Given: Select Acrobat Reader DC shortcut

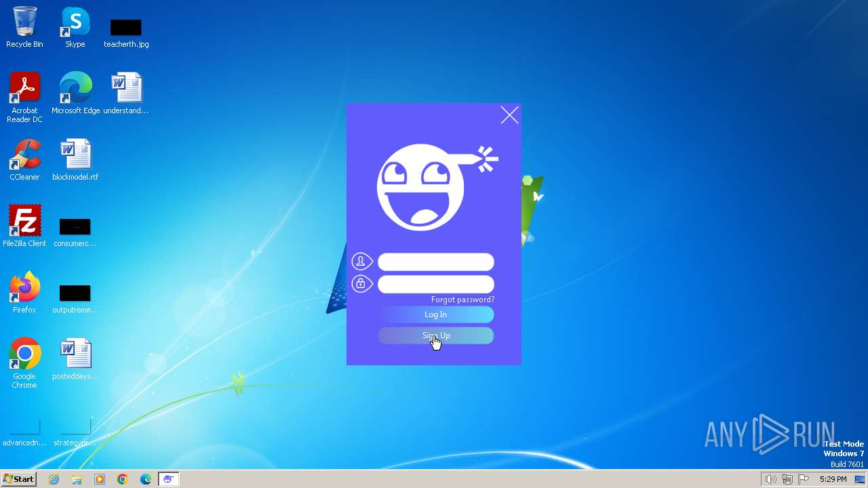Looking at the screenshot, I should pos(24,98).
